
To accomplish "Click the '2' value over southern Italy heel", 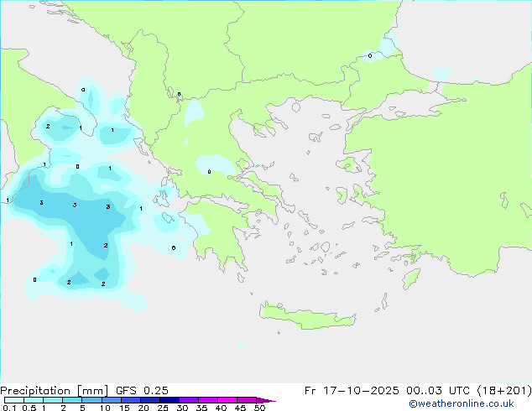I will [48, 126].
